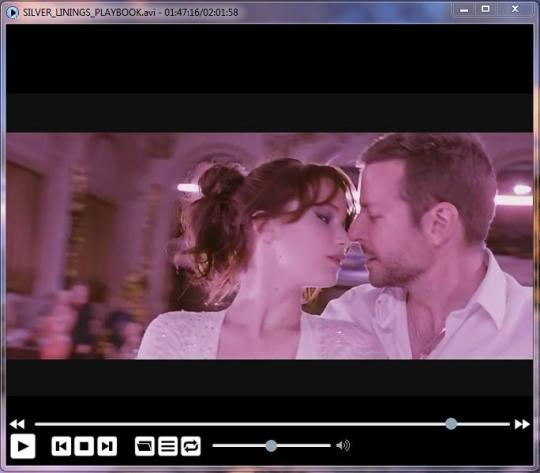Mute audio with the speaker icon

click(343, 445)
